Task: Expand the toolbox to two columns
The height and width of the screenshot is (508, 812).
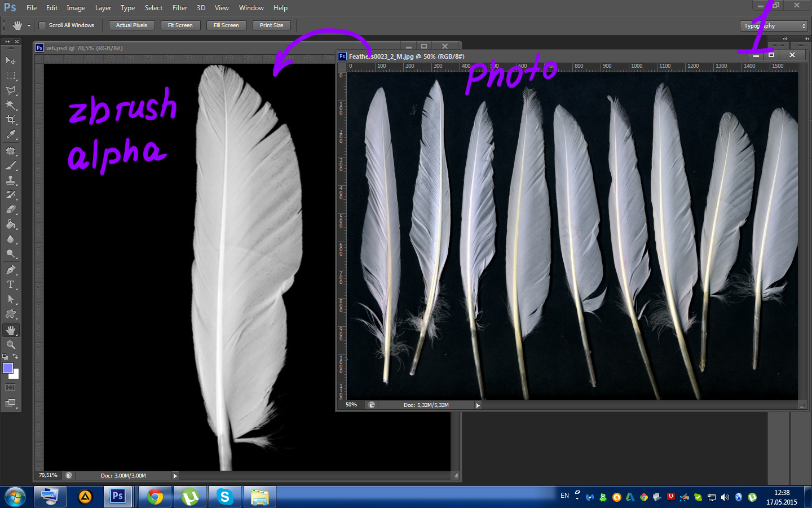Action: point(7,42)
